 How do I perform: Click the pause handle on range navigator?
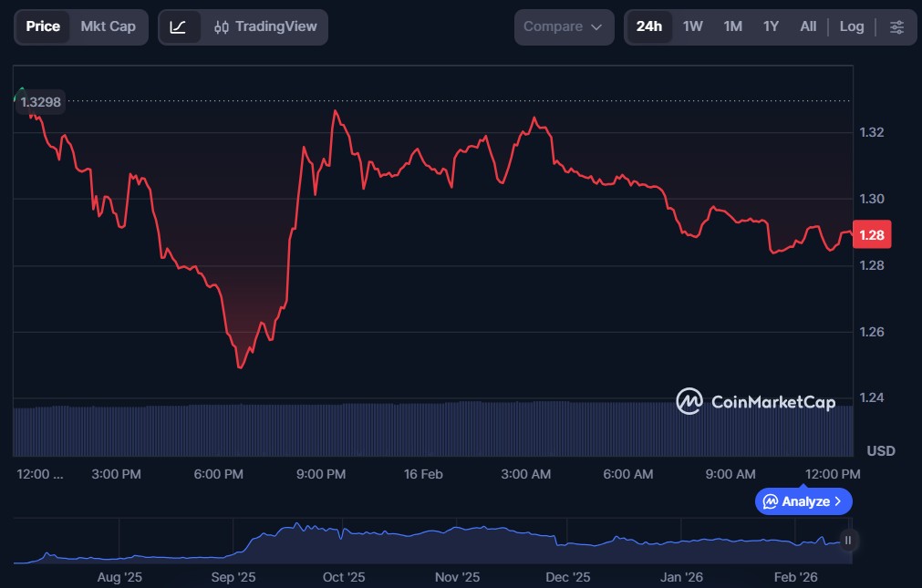tap(848, 541)
